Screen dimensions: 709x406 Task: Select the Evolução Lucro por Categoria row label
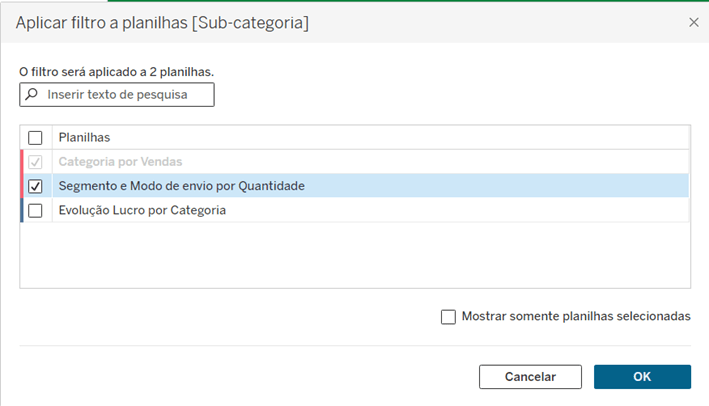click(142, 210)
